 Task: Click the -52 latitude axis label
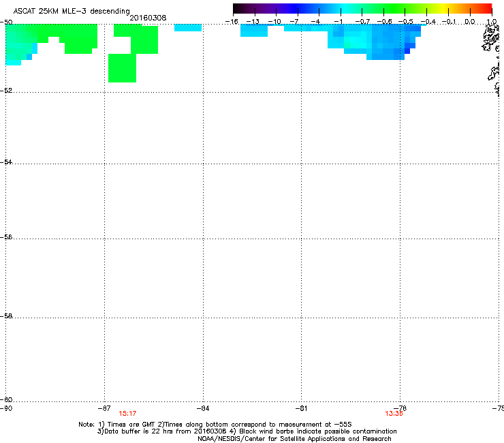pos(6,91)
